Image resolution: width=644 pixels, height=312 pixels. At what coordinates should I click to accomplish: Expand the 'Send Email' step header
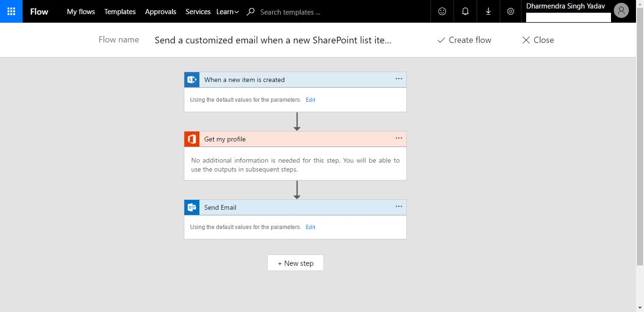[x=295, y=207]
